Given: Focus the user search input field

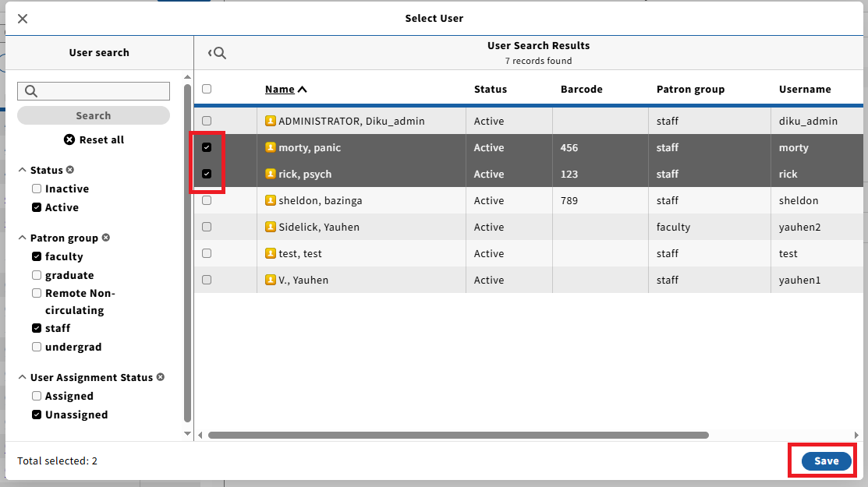Looking at the screenshot, I should pyautogui.click(x=94, y=91).
